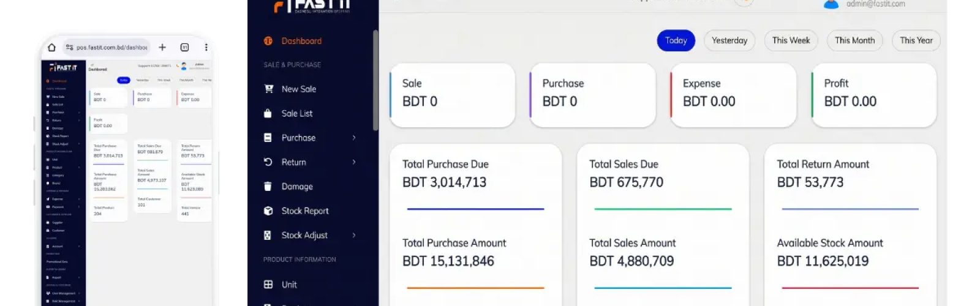Click the Stock Report cube icon
Screen dimensions: 980x306
pyautogui.click(x=268, y=211)
